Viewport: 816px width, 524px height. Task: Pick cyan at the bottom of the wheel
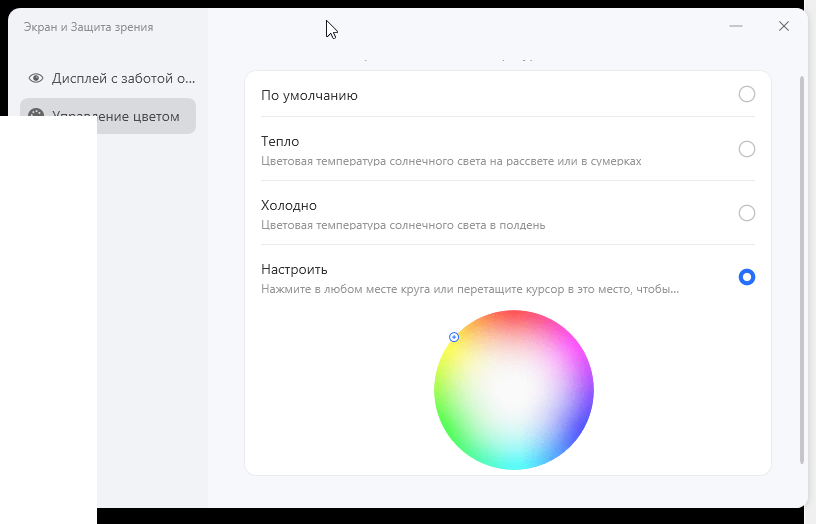point(514,462)
